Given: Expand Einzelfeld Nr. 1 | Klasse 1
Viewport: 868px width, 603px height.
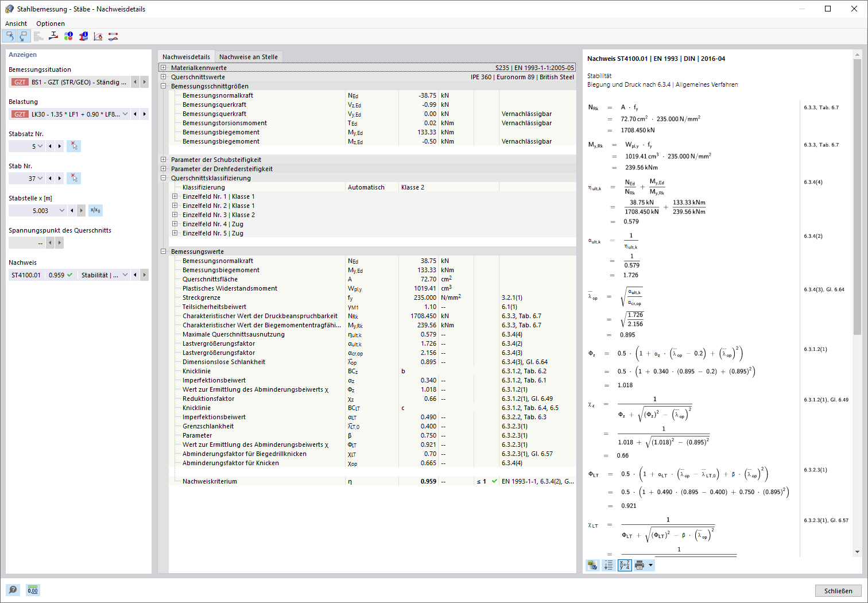Looking at the screenshot, I should pos(175,196).
